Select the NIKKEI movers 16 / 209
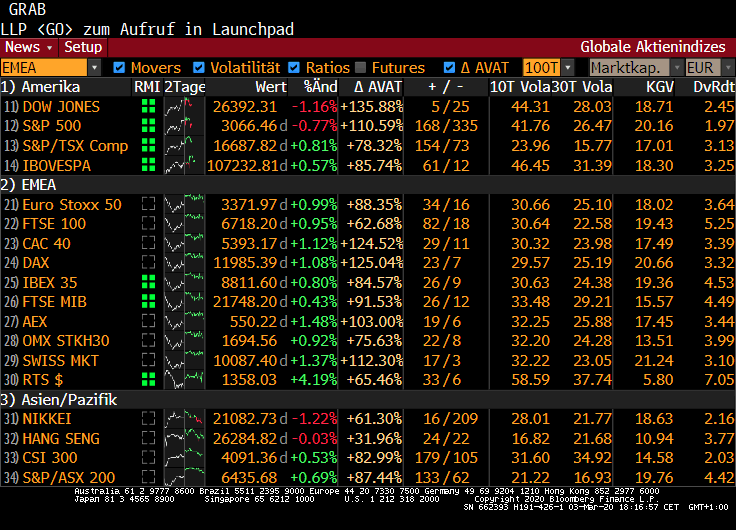This screenshot has width=736, height=530. (x=450, y=419)
